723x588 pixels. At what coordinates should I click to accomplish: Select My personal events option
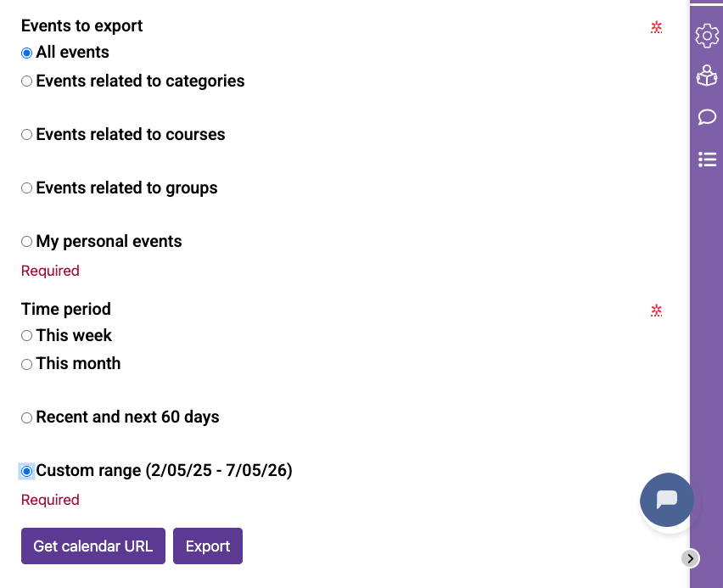click(27, 242)
